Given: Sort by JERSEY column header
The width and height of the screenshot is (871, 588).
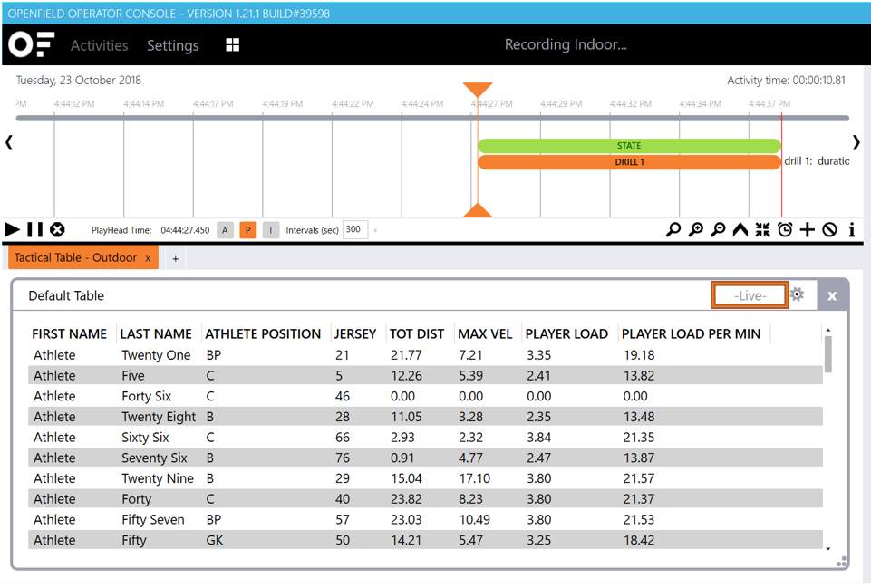Looking at the screenshot, I should pos(355,333).
